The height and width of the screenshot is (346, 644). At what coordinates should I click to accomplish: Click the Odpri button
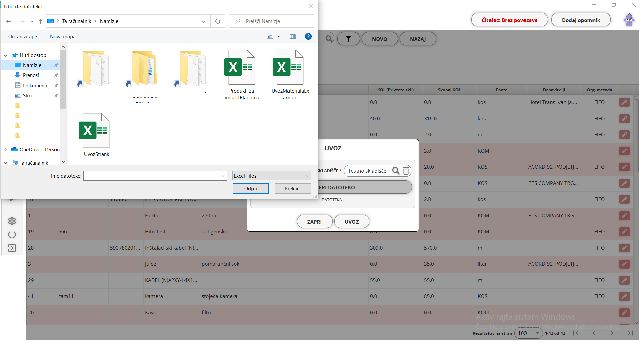251,189
